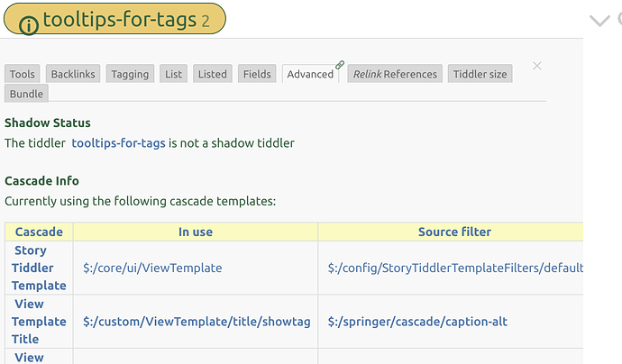This screenshot has height=364, width=622.
Task: Open the $:/custom/ViewTemplate/title/showtag link
Action: [x=197, y=321]
